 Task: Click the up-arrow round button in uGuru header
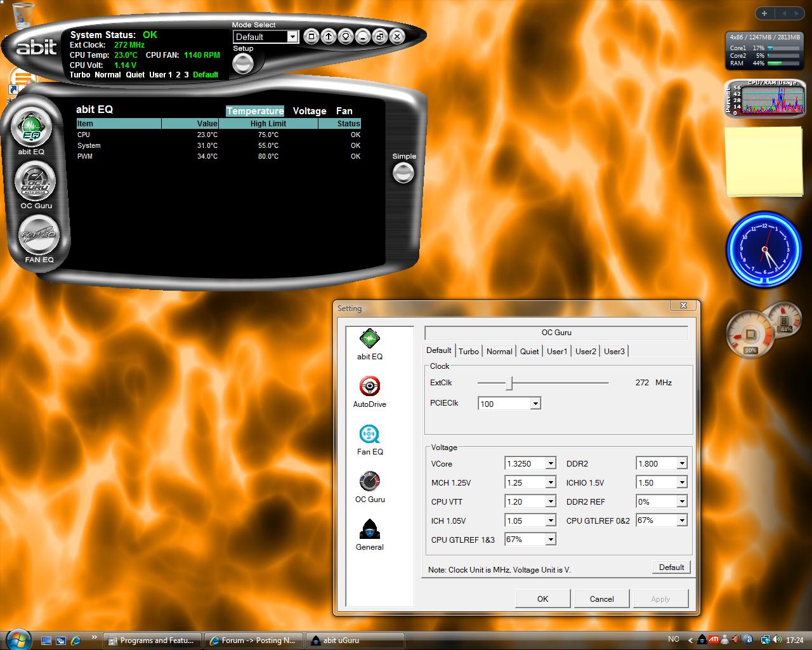point(328,36)
